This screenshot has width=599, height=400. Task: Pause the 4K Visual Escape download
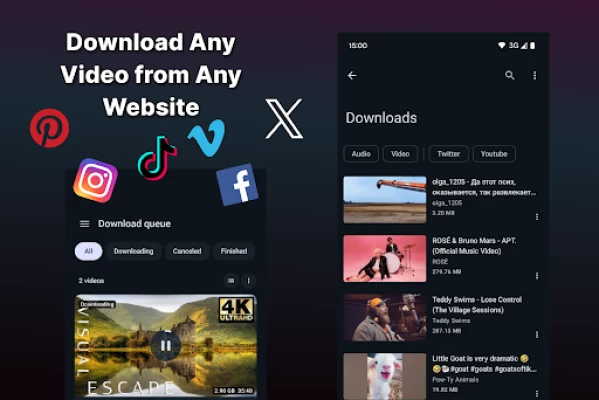(x=166, y=346)
